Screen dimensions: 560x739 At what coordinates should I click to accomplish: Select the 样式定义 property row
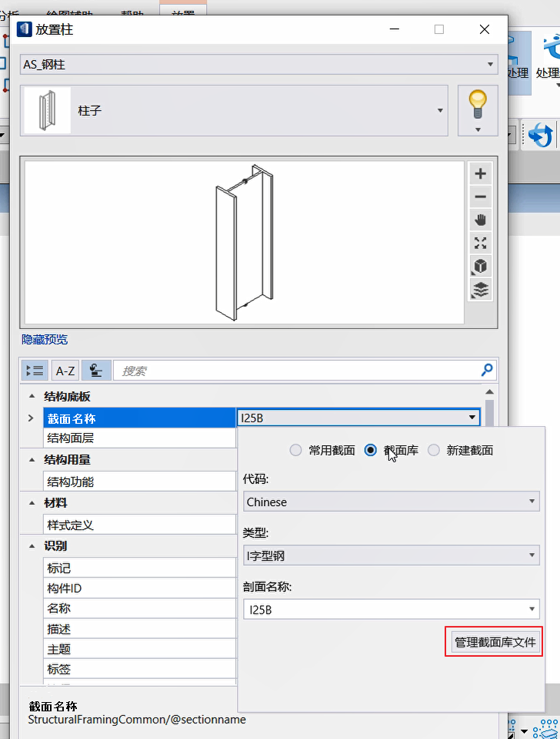[x=139, y=524]
